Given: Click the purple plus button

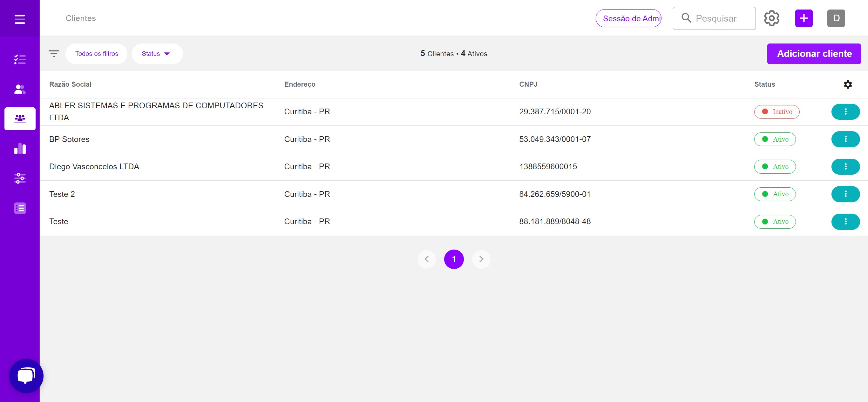Looking at the screenshot, I should pyautogui.click(x=804, y=18).
